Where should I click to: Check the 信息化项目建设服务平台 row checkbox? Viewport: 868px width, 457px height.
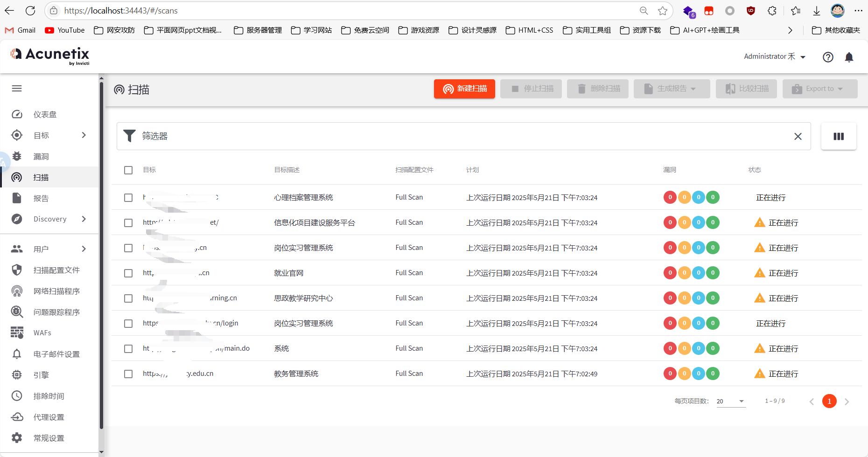pos(128,223)
